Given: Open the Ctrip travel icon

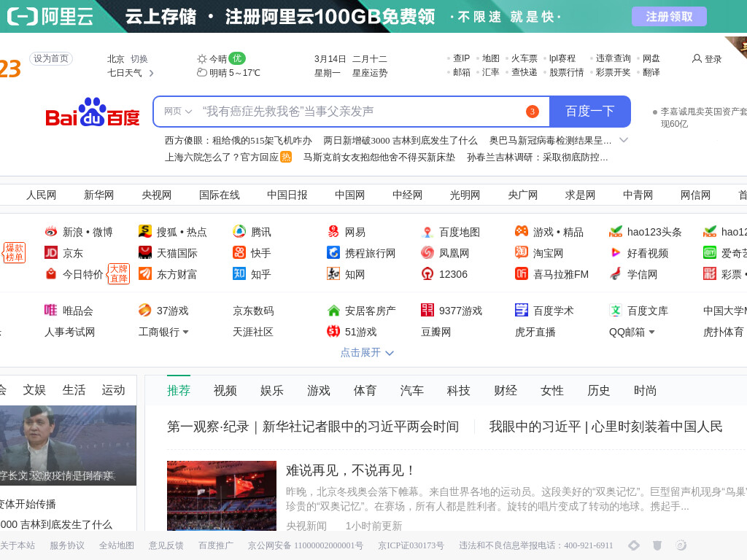Looking at the screenshot, I should tap(333, 252).
